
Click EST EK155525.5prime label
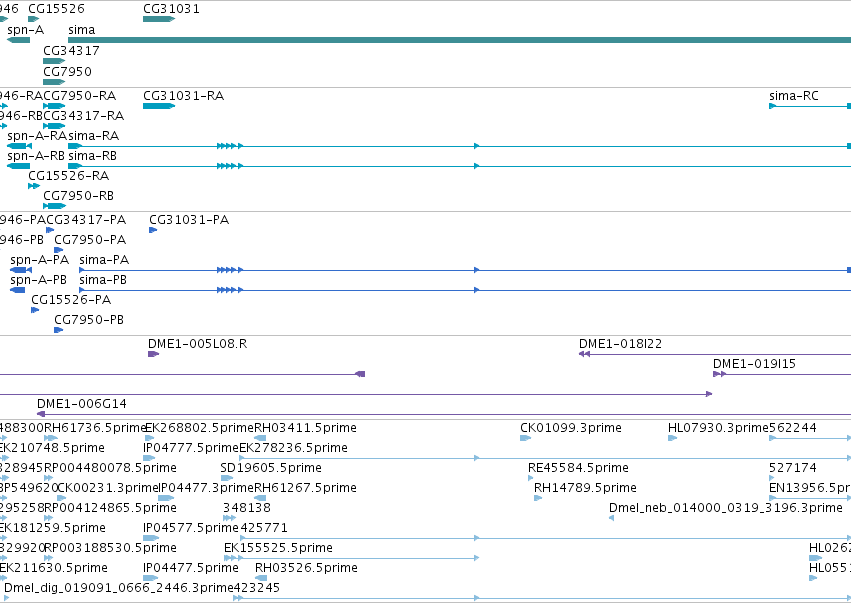tap(278, 548)
